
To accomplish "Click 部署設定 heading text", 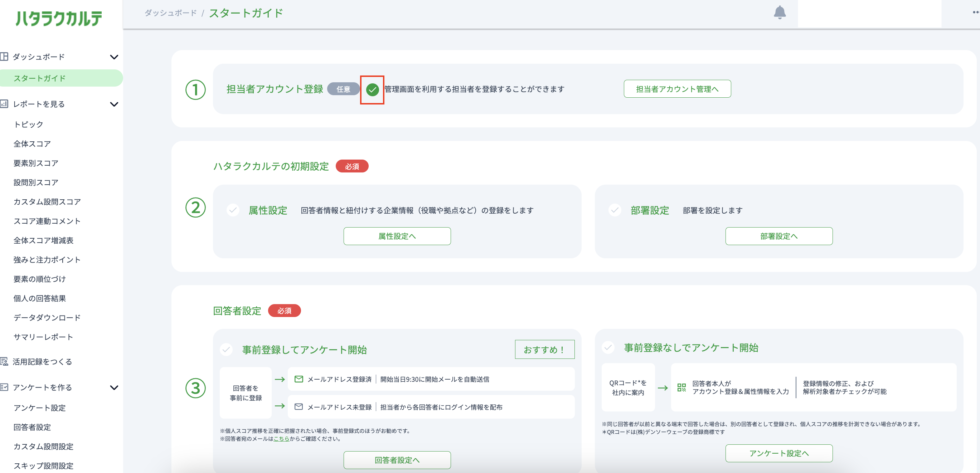I will click(650, 210).
